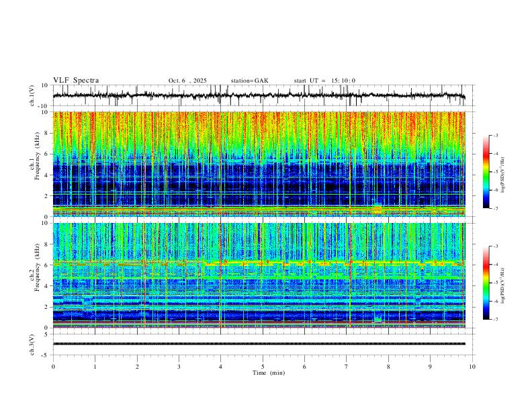Click the ch.3 black voltage trace

(x=259, y=344)
